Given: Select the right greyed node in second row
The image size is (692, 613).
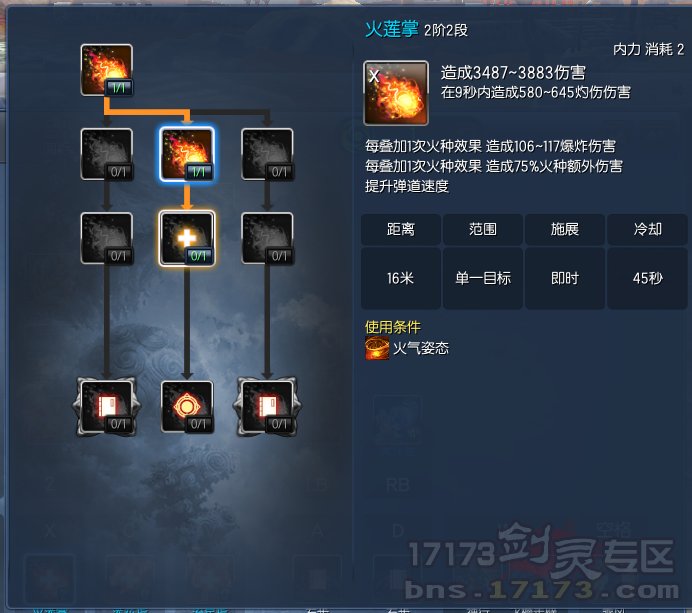Looking at the screenshot, I should tap(267, 154).
